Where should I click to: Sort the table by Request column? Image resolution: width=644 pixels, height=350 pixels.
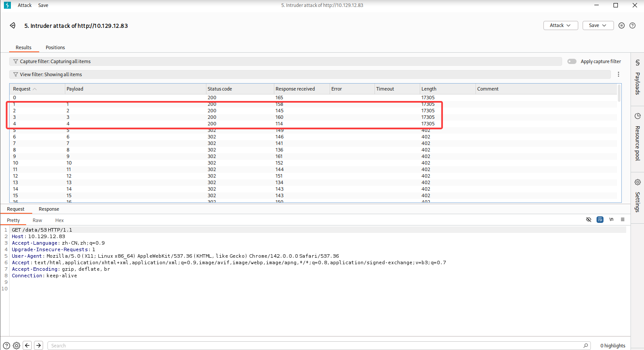click(22, 89)
